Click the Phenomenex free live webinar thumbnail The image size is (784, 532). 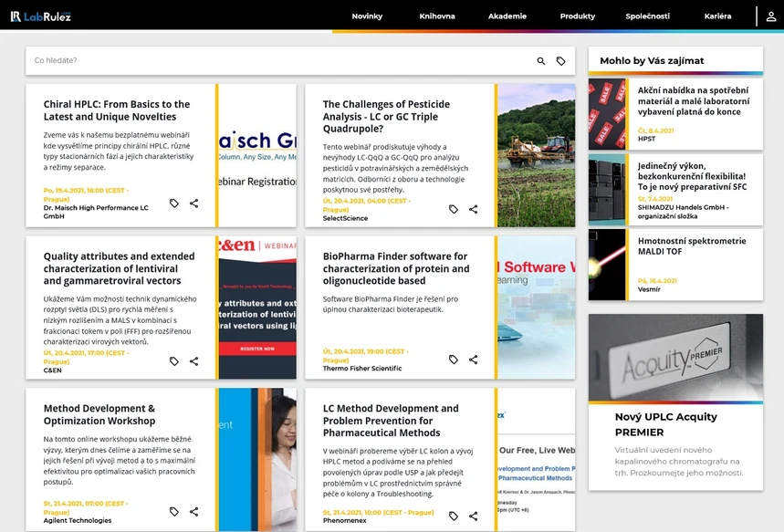click(x=537, y=460)
